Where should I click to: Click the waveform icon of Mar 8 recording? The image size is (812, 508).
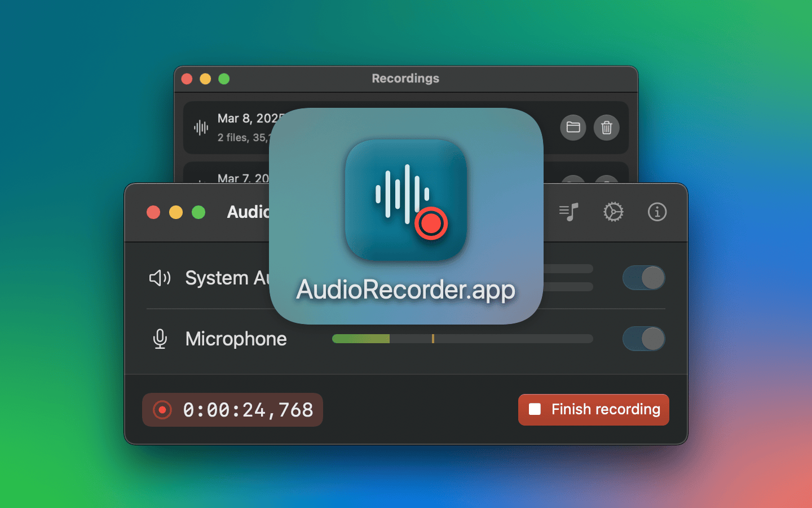coord(201,128)
